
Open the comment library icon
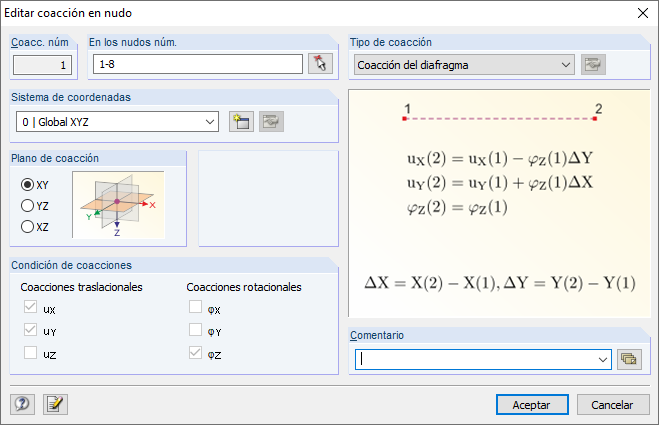628,359
